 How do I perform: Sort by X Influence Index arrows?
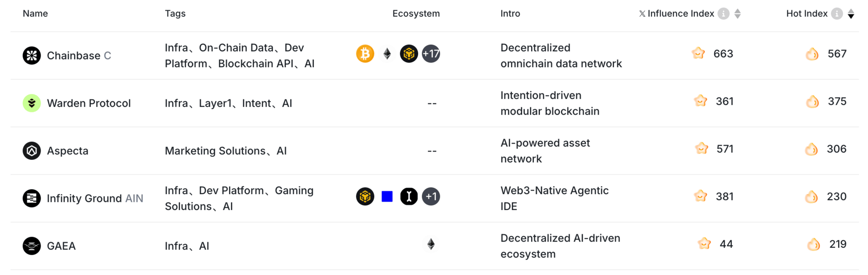pos(738,14)
